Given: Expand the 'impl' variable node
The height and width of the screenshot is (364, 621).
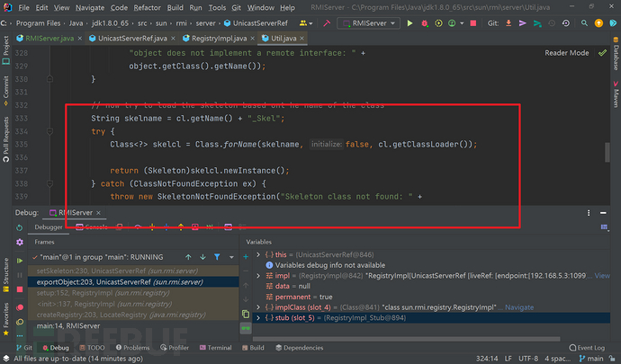Looking at the screenshot, I should [x=258, y=276].
